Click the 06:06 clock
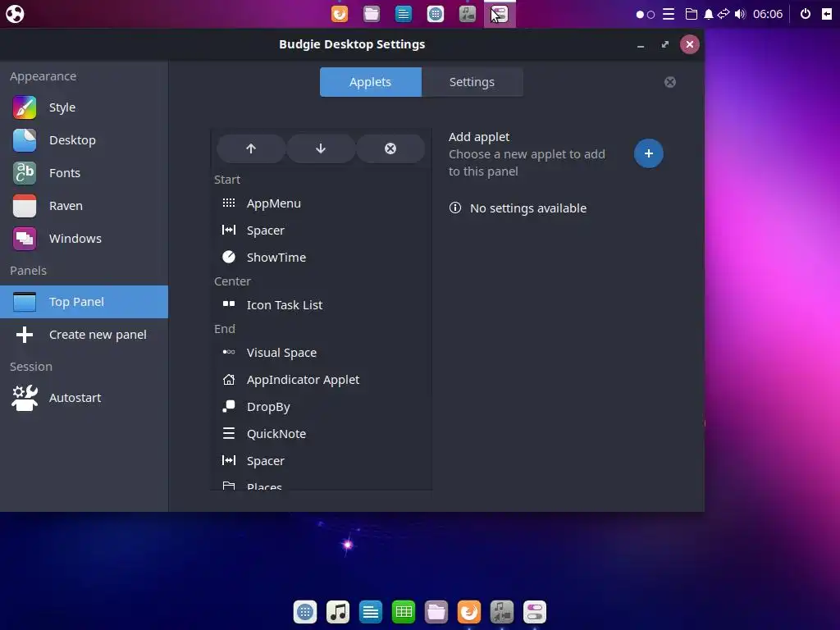 (x=768, y=14)
